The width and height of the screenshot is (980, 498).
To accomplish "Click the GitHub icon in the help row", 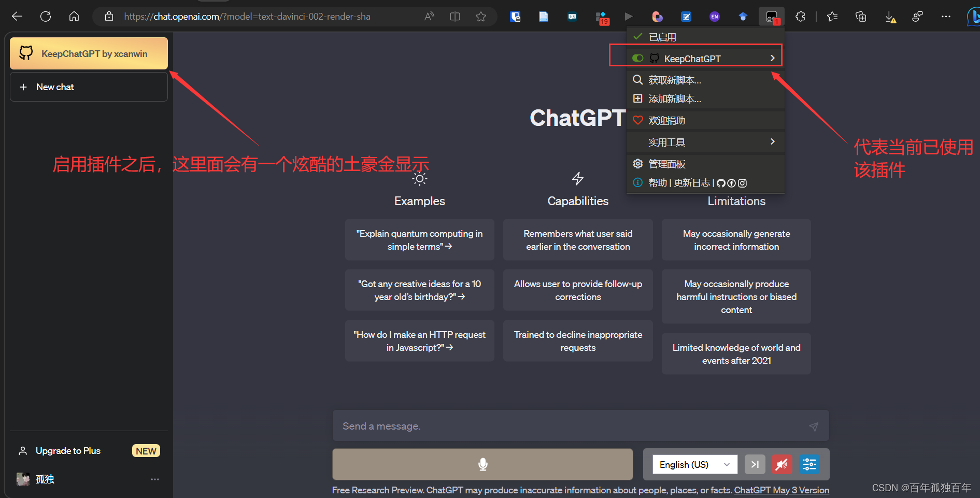I will coord(721,183).
